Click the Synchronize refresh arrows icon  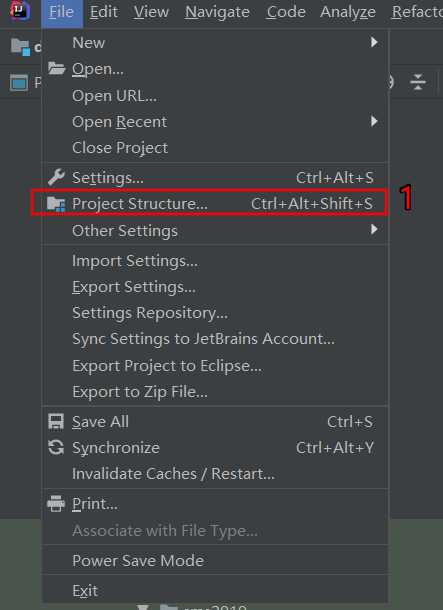coord(56,447)
